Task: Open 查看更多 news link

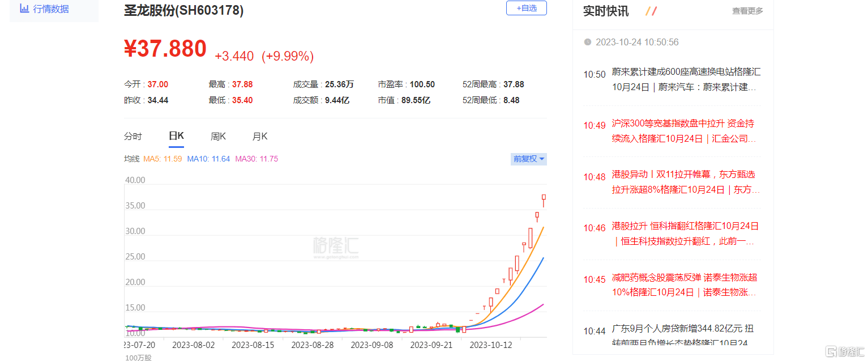Action: pyautogui.click(x=747, y=11)
